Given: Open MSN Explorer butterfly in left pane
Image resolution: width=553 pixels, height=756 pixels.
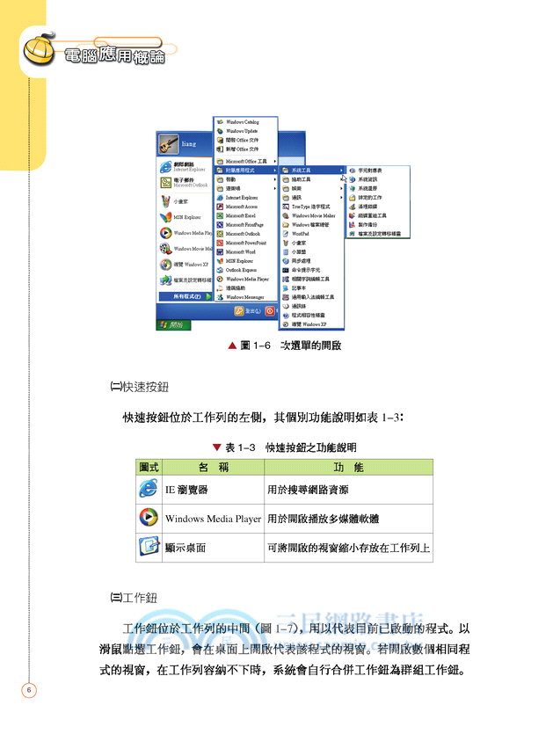Looking at the screenshot, I should click(x=165, y=217).
